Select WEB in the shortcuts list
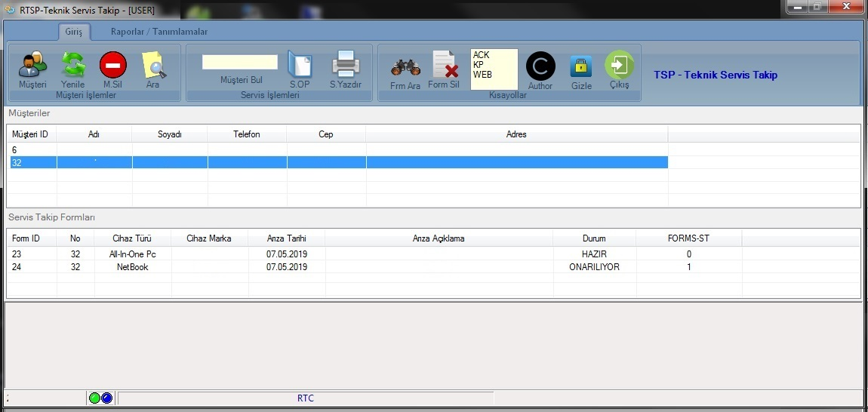 pyautogui.click(x=483, y=74)
